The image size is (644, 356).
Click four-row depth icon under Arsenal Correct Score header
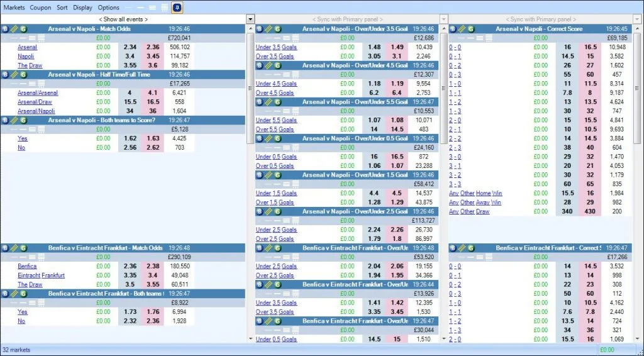(x=489, y=38)
